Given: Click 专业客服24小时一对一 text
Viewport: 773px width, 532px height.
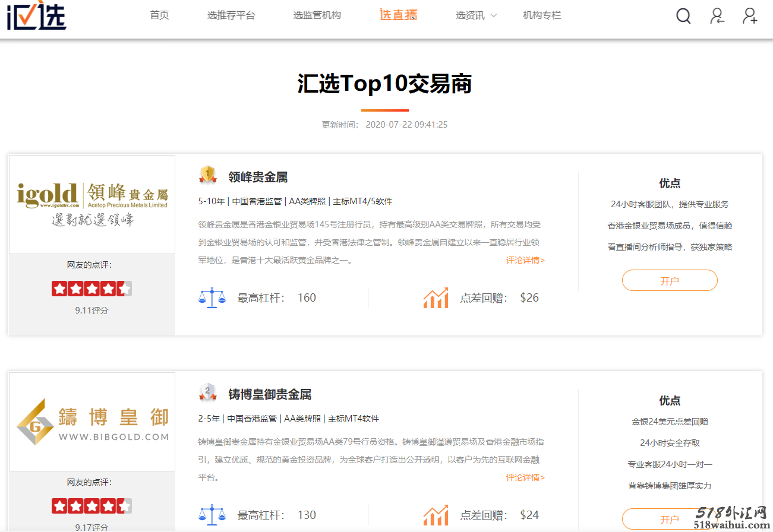Looking at the screenshot, I should [x=670, y=464].
